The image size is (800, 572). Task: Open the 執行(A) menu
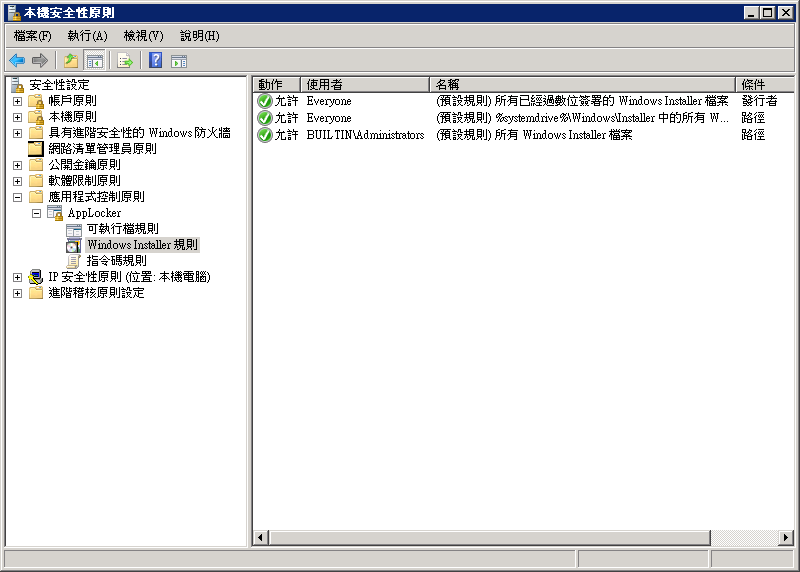(x=88, y=36)
